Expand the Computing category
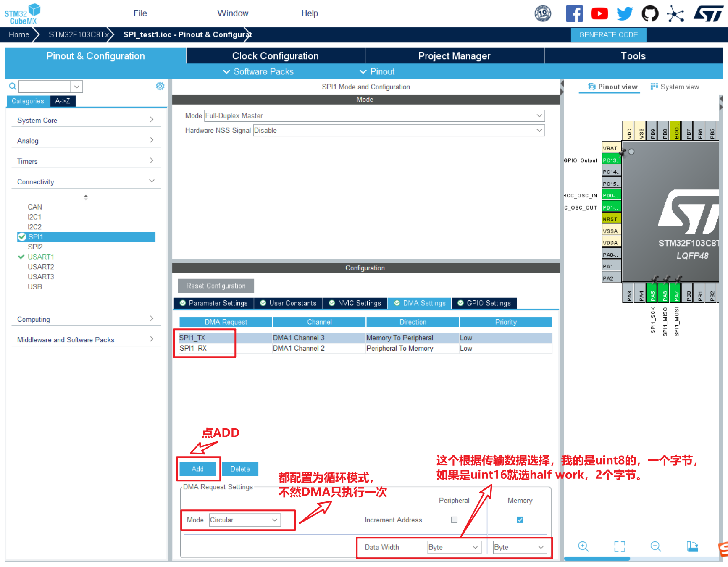This screenshot has height=567, width=728. pyautogui.click(x=86, y=319)
